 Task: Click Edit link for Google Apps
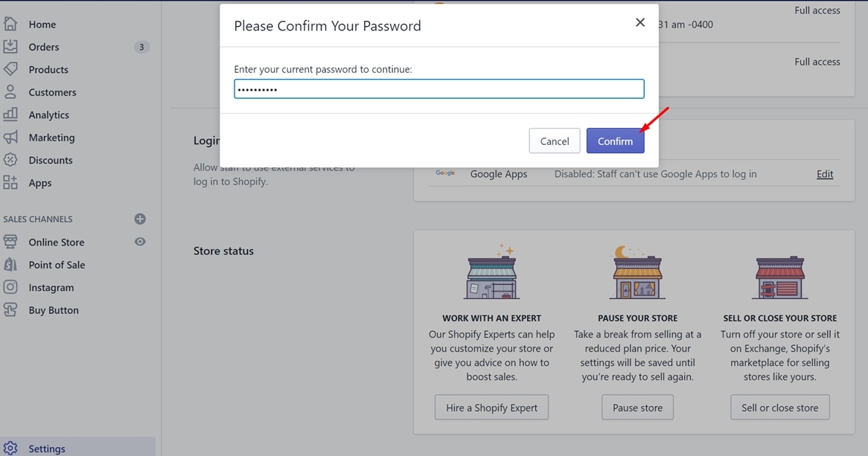[825, 174]
